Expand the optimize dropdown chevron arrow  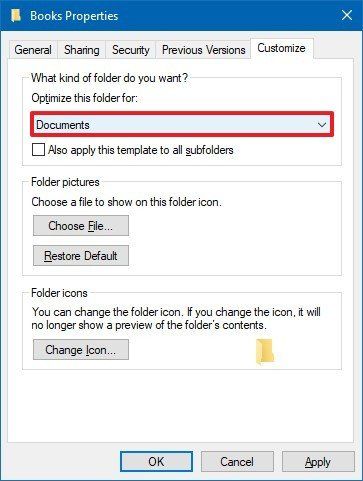point(322,125)
